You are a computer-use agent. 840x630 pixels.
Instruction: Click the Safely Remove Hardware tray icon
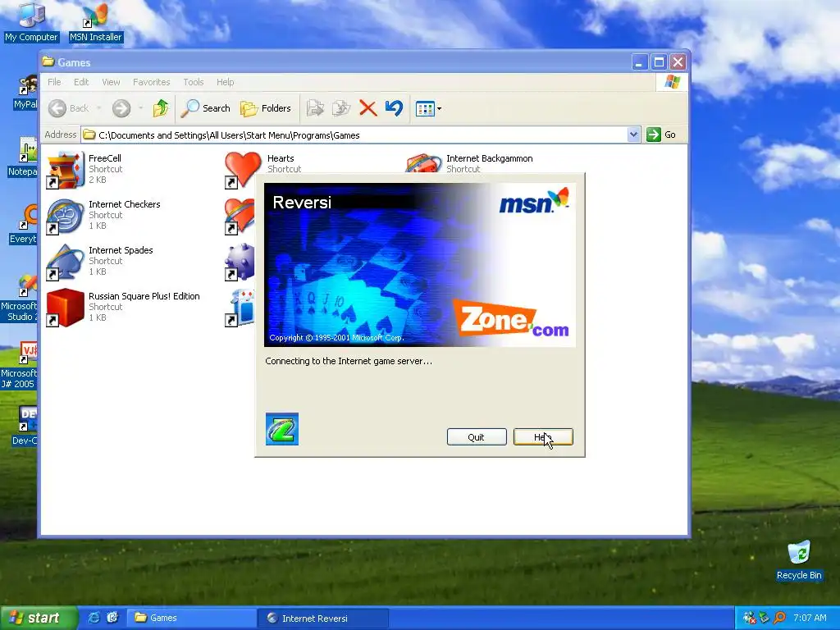point(764,618)
